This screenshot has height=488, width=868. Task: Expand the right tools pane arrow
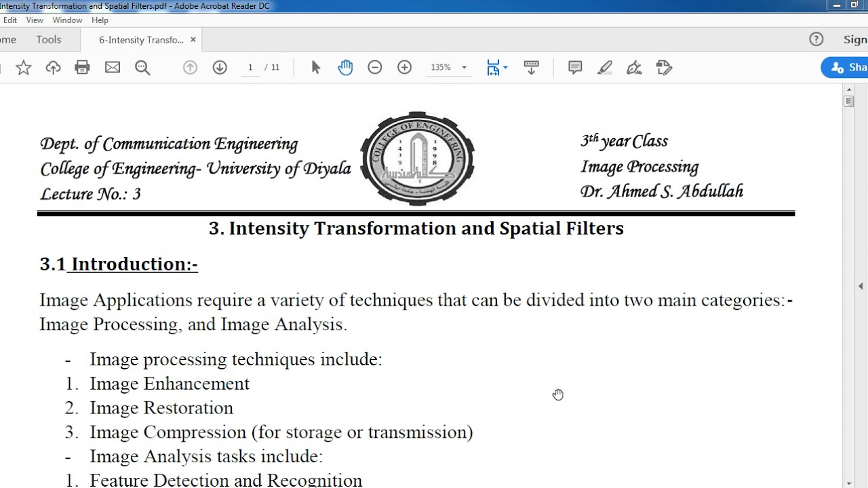(861, 287)
